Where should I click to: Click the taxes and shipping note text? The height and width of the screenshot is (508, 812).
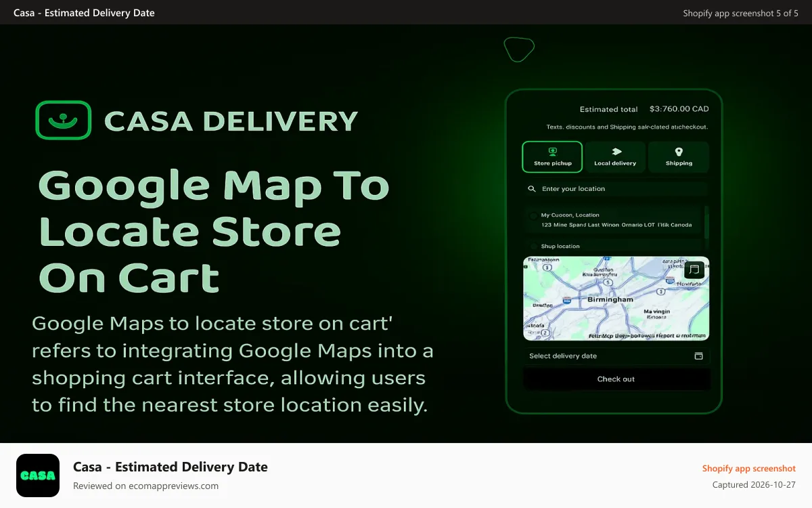coord(627,127)
